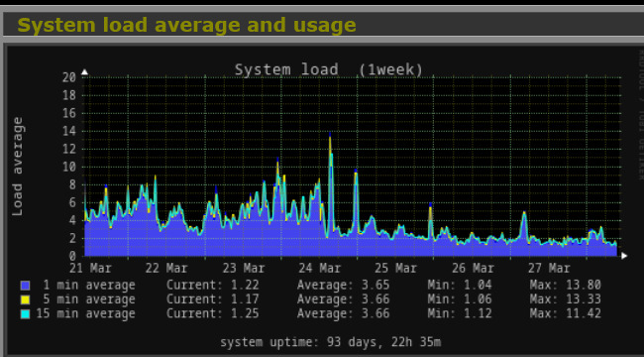Click the 'System load average and usage' heading
The width and height of the screenshot is (644, 357).
pos(186,25)
